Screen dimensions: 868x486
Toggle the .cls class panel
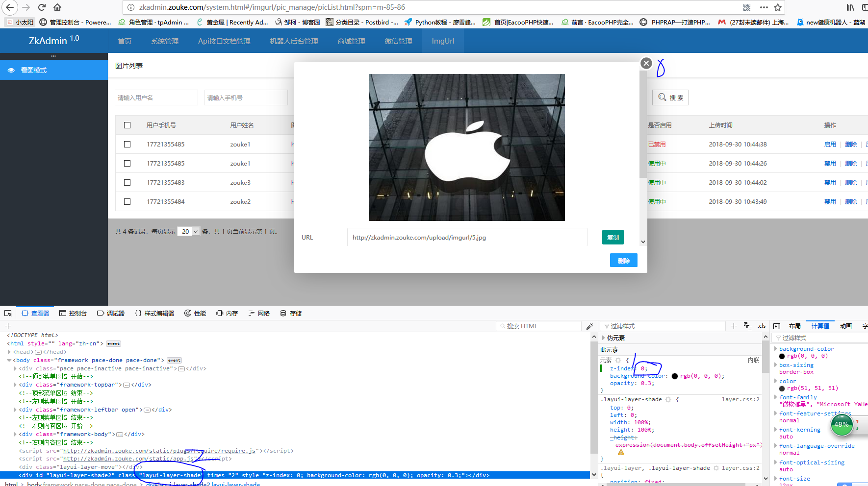coord(762,326)
